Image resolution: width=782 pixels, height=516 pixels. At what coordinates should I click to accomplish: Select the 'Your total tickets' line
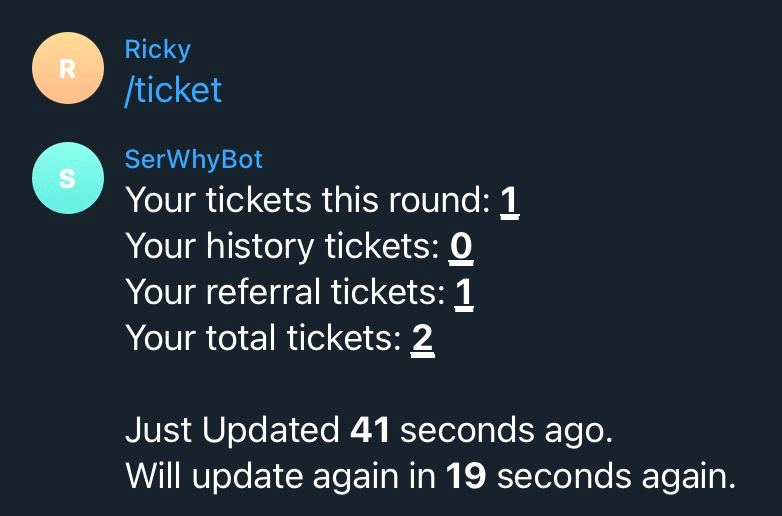[280, 339]
